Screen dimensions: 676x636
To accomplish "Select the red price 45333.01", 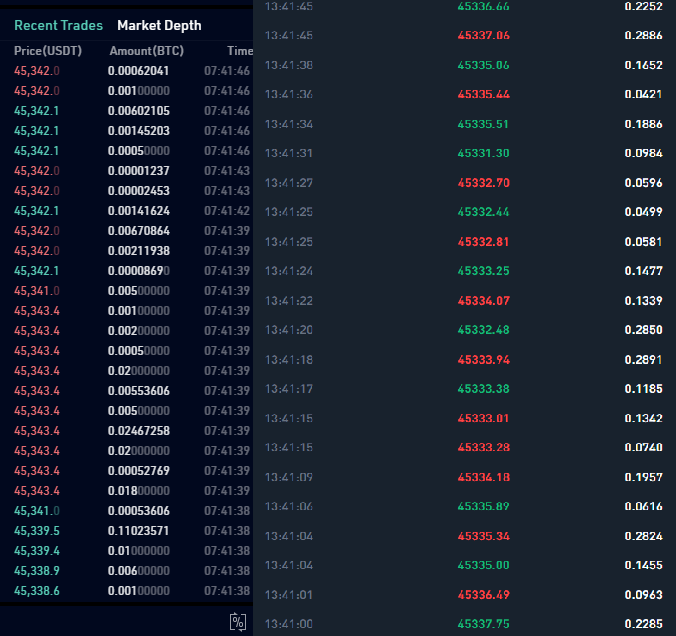I will [x=483, y=418].
